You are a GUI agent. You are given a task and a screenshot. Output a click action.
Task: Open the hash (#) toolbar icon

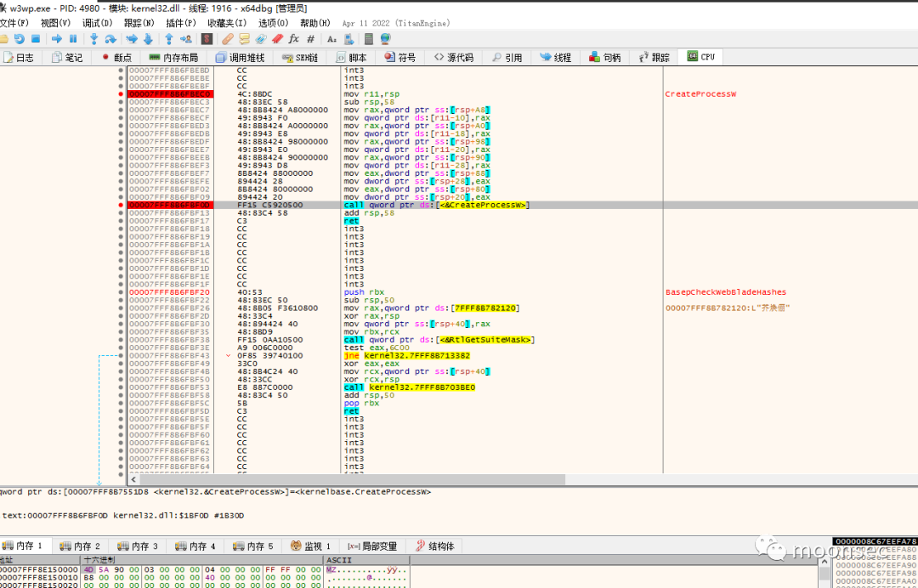(310, 39)
